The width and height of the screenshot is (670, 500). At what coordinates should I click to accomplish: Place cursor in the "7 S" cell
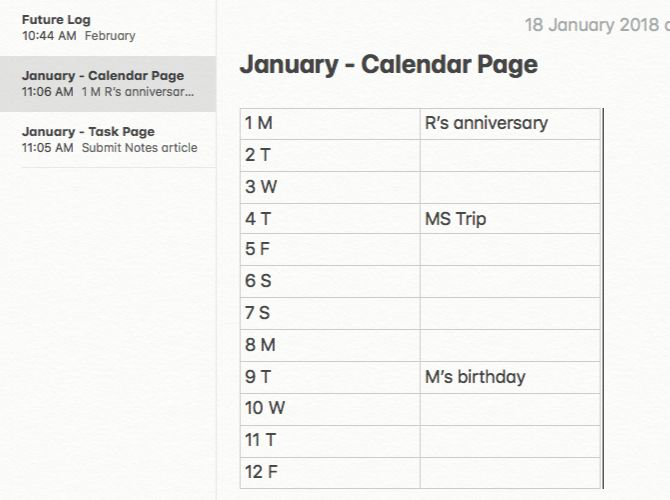(330, 314)
